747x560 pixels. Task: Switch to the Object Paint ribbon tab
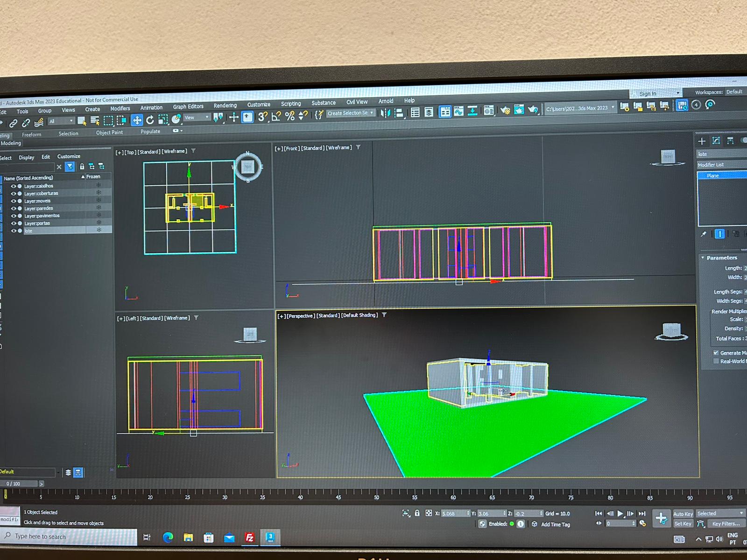[109, 133]
